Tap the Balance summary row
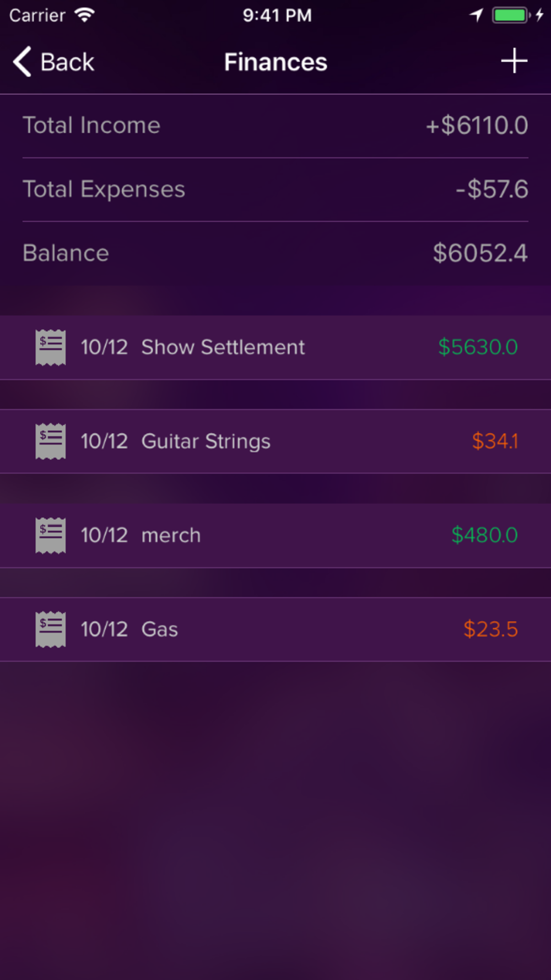This screenshot has height=980, width=551. pos(275,254)
